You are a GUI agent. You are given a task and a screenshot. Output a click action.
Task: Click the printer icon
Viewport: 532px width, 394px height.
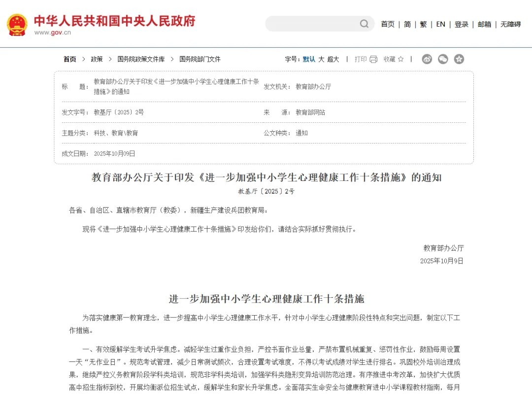pos(373,59)
